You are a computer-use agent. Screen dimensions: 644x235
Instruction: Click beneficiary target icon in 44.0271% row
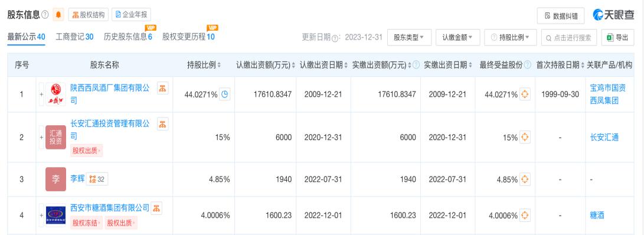tap(525, 94)
